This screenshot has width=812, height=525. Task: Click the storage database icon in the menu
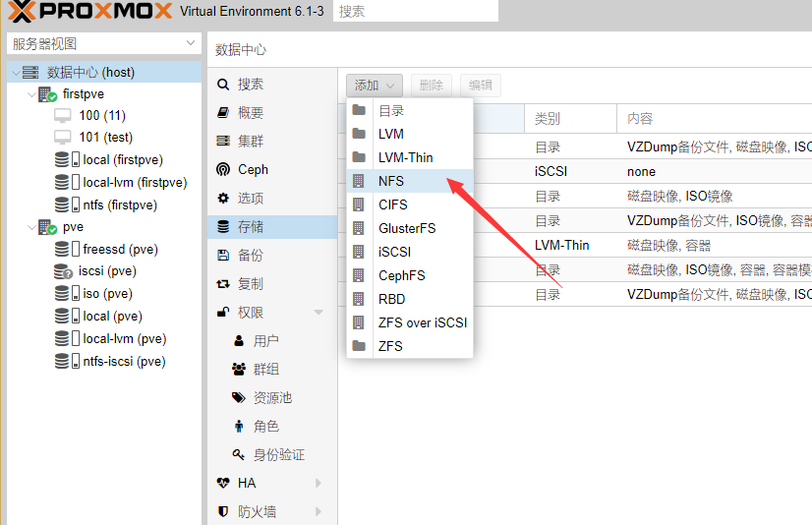(x=223, y=227)
